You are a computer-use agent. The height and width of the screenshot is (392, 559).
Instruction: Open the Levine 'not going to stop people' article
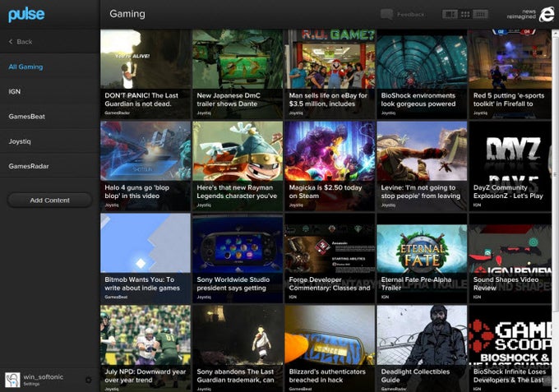422,166
